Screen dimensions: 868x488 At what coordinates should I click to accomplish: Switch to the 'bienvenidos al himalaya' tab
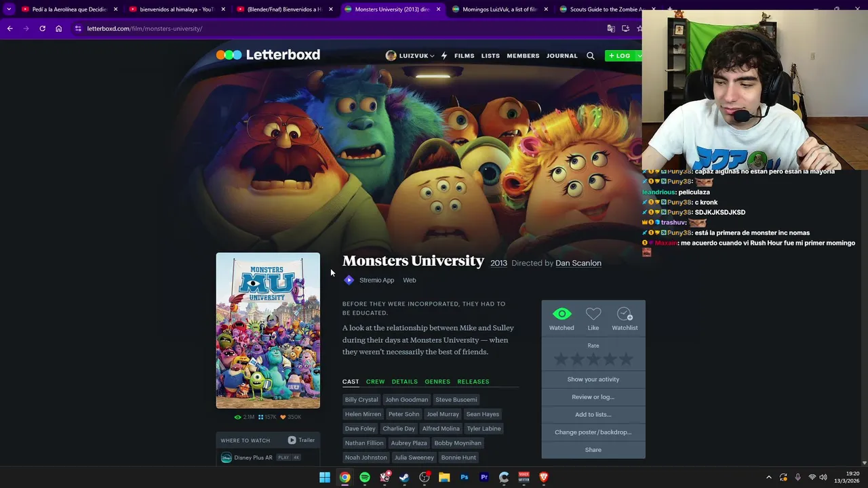(177, 9)
